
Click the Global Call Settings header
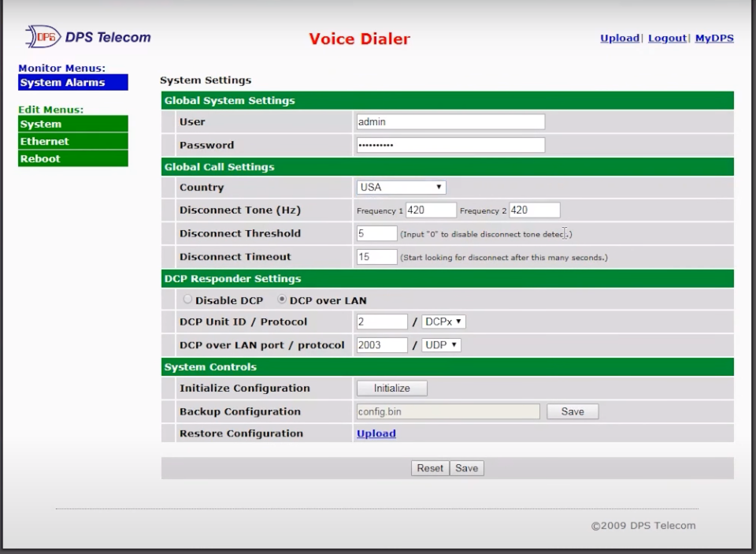pyautogui.click(x=447, y=167)
